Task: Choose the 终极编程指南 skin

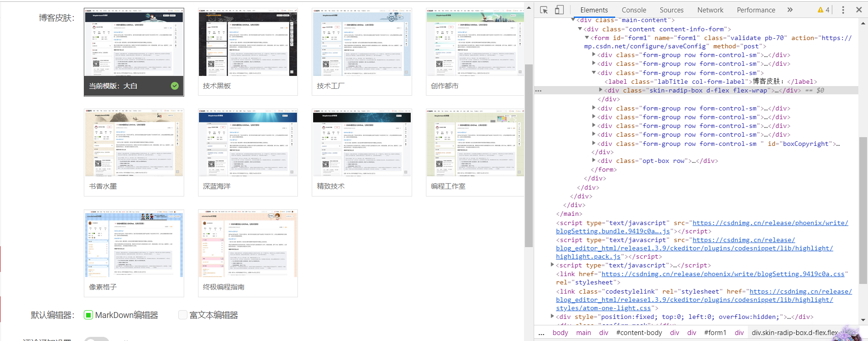Action: tap(248, 253)
